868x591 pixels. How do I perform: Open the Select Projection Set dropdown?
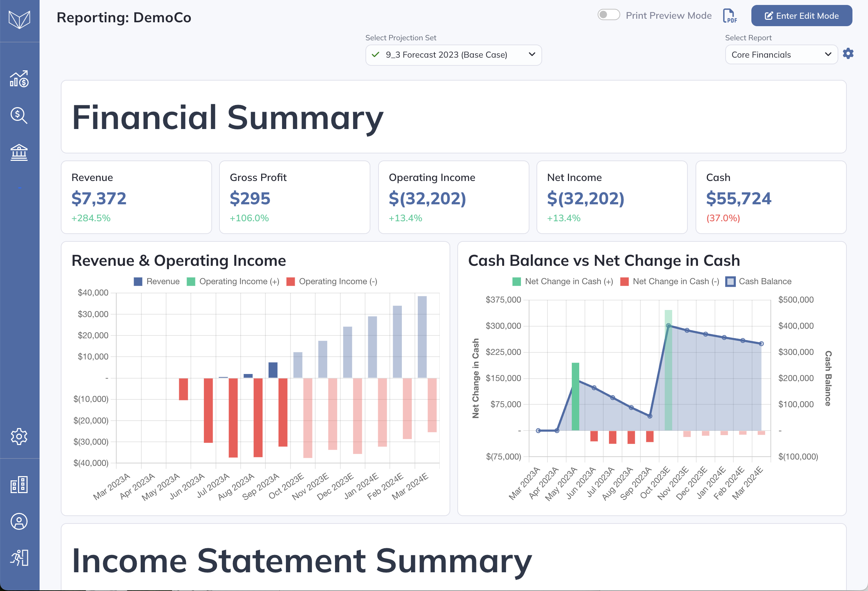[453, 55]
